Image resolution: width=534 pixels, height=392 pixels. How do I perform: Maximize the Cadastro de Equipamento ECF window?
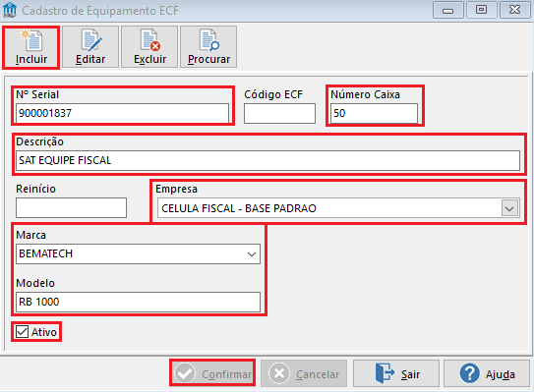point(481,10)
